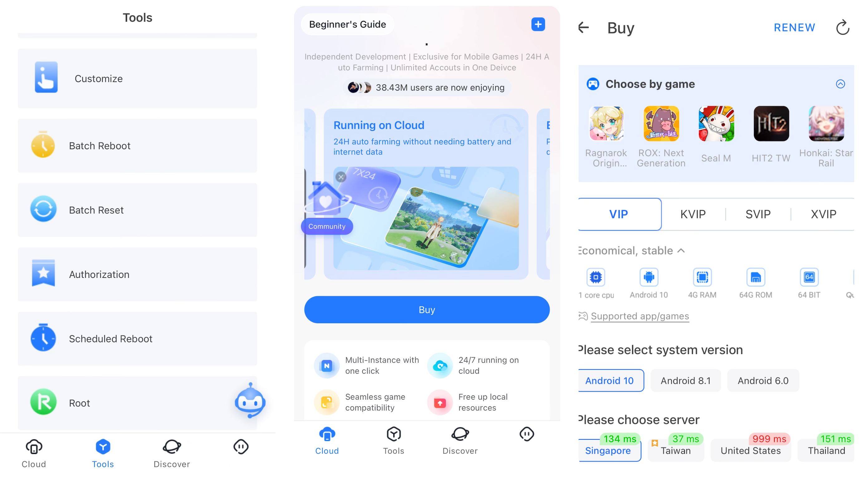Click the Scheduled Reboot tool icon
This screenshot has height=484, width=868.
click(43, 339)
